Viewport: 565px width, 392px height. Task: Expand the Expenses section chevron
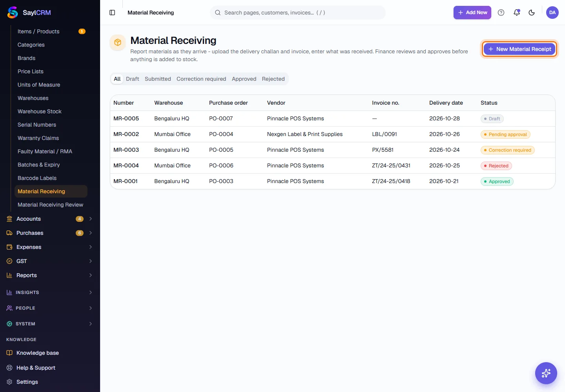(x=91, y=247)
